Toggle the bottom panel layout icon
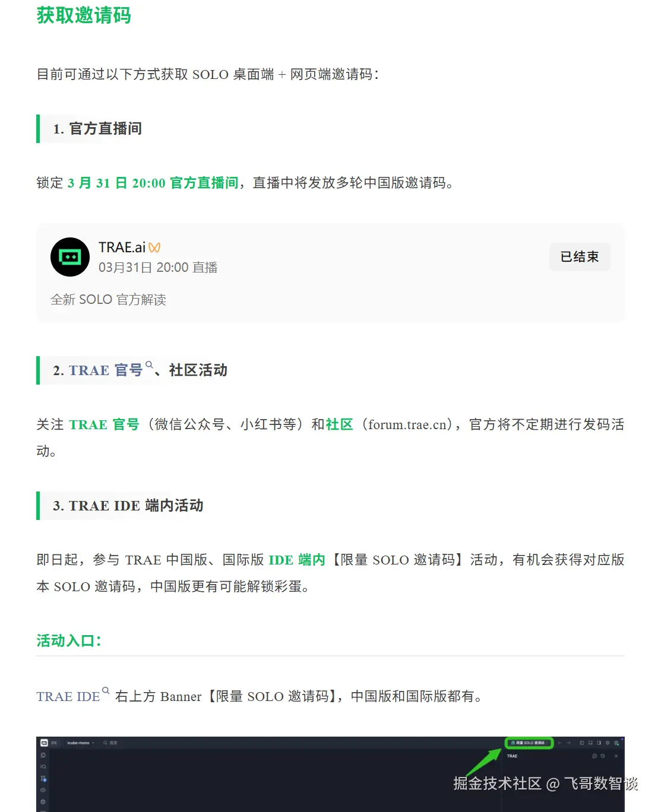The height and width of the screenshot is (812, 658). point(590,743)
